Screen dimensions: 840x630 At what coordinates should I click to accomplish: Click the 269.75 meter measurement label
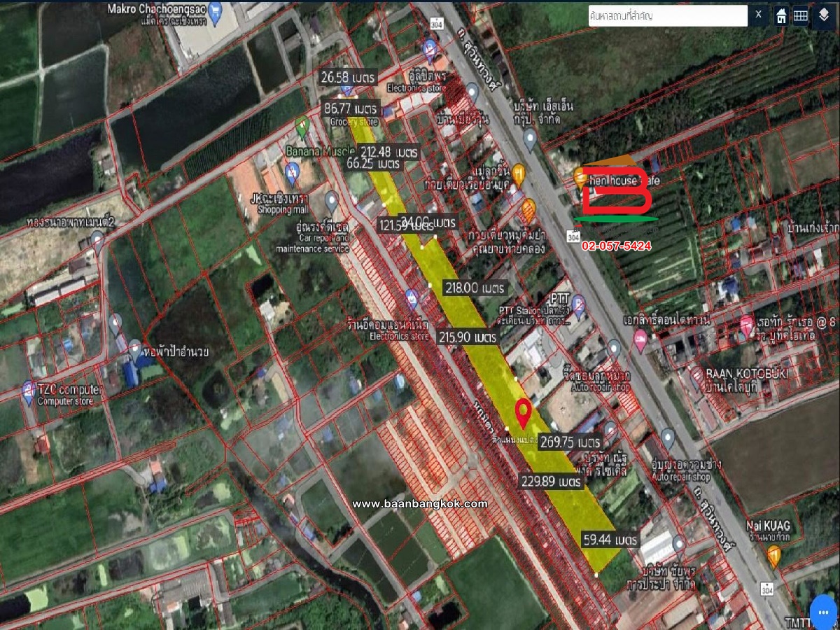pyautogui.click(x=570, y=442)
